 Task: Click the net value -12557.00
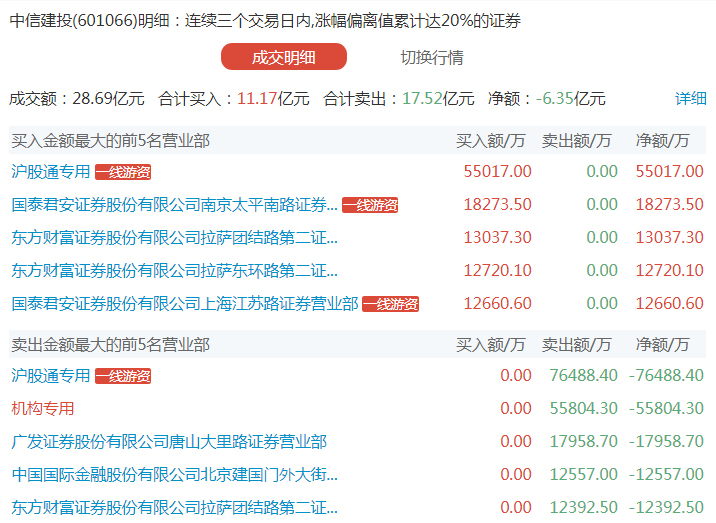(666, 475)
